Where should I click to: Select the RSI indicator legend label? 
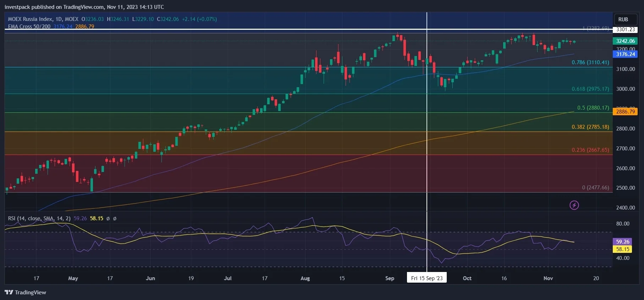[39, 218]
